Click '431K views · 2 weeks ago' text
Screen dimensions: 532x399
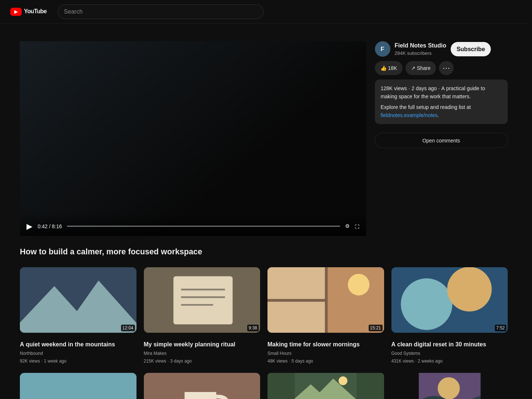417,361
